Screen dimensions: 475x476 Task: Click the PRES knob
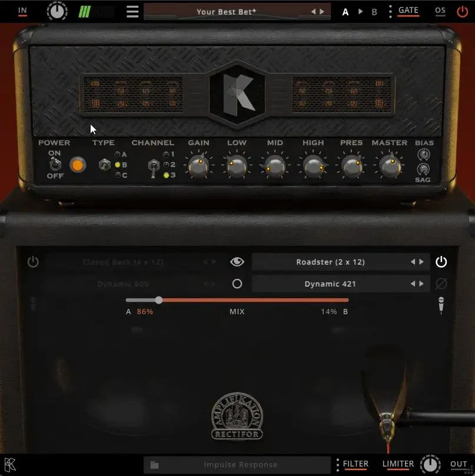(351, 166)
